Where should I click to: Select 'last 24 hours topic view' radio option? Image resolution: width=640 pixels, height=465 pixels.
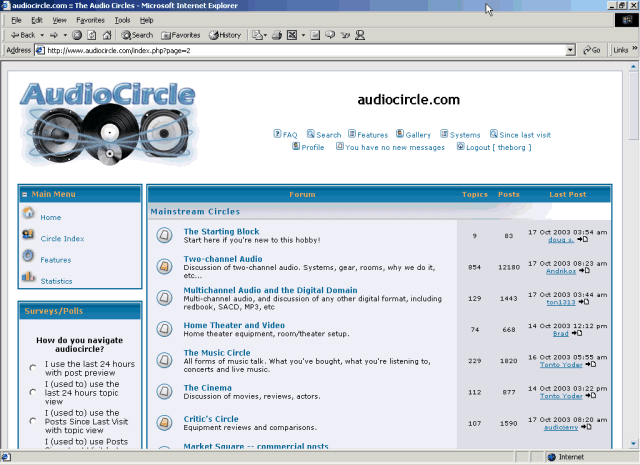click(x=33, y=392)
